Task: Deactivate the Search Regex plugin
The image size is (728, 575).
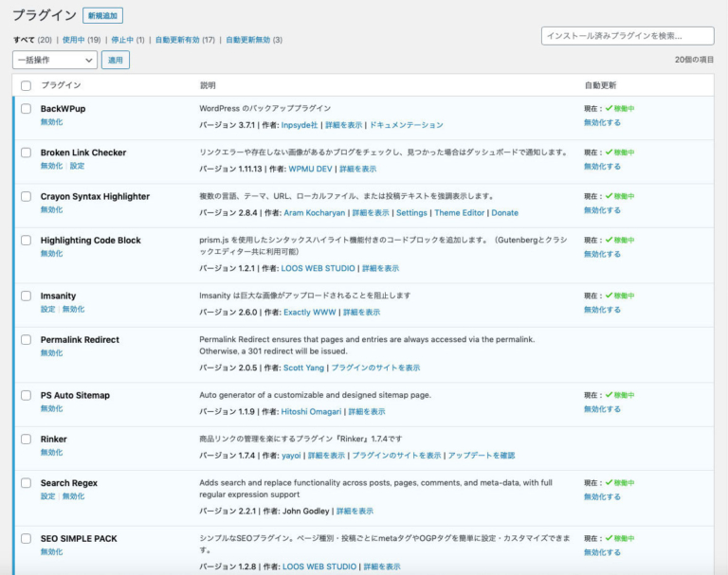Action: click(73, 496)
